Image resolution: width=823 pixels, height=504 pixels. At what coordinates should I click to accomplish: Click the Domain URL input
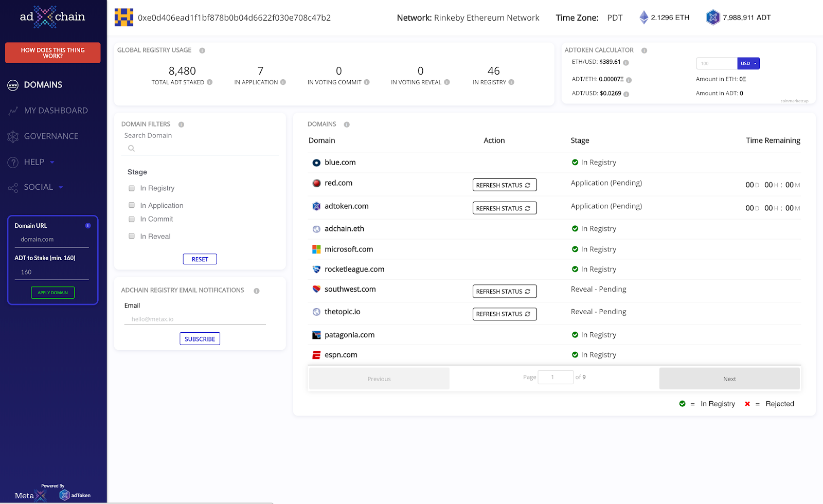51,240
